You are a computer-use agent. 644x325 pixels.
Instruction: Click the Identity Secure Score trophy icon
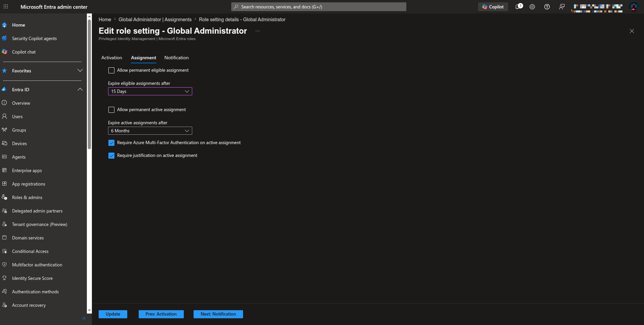4,278
